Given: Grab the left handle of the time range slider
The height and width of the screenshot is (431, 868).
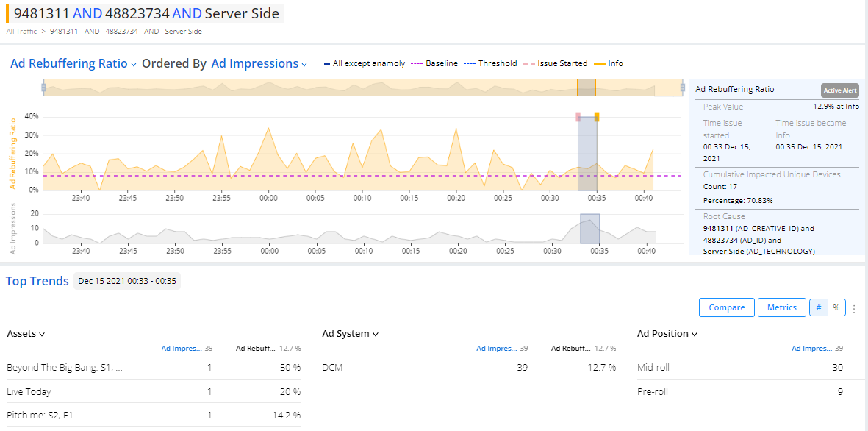Looking at the screenshot, I should point(43,88).
